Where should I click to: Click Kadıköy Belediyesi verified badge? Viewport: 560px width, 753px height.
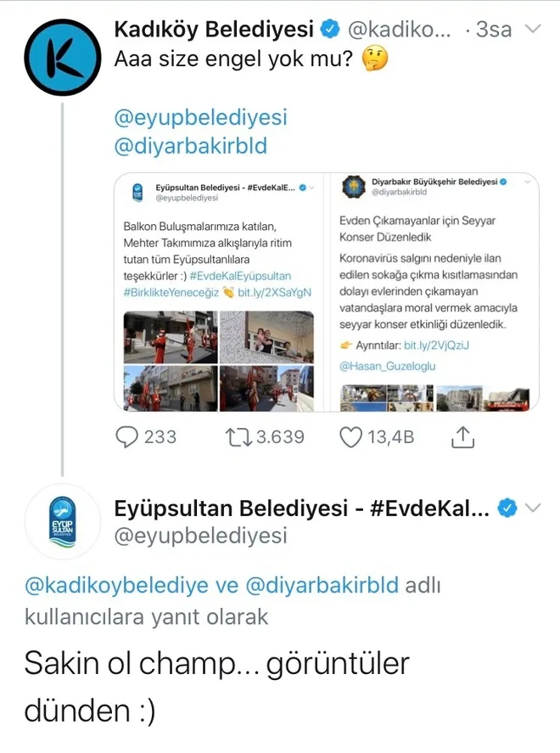(x=330, y=31)
